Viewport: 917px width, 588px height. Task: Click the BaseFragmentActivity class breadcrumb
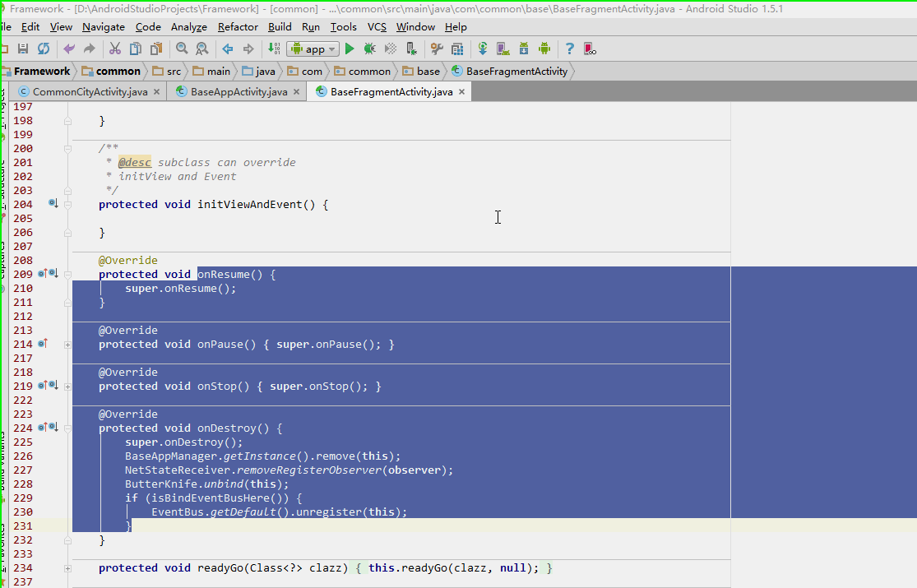point(509,72)
